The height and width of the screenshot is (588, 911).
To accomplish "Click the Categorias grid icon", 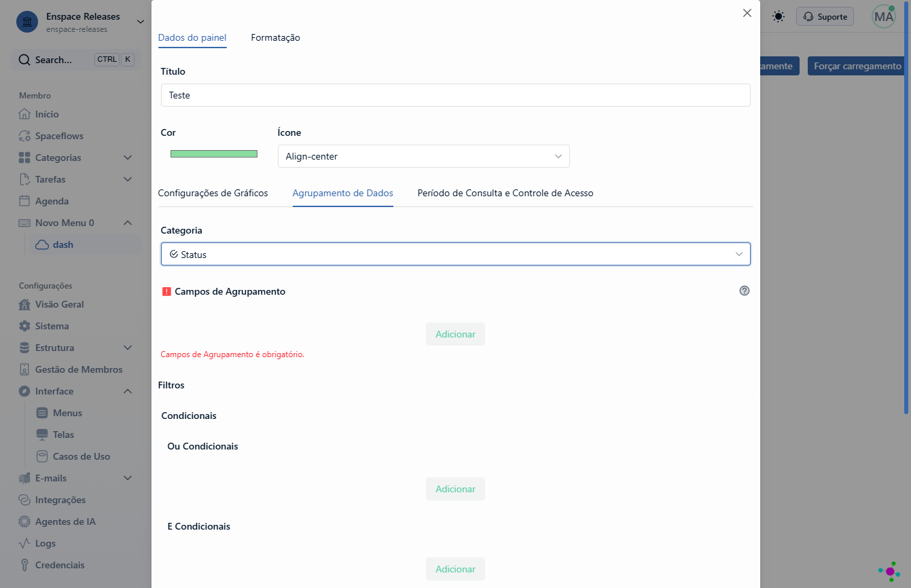I will (24, 158).
